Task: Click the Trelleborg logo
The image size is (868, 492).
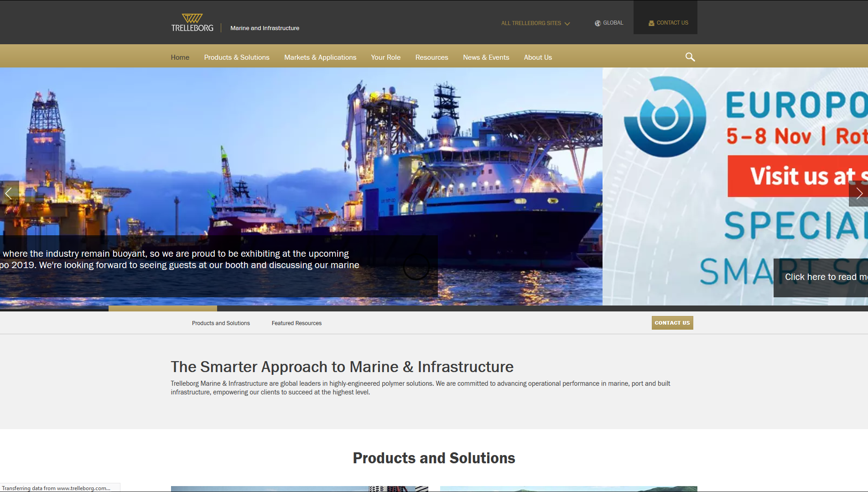Action: click(192, 23)
